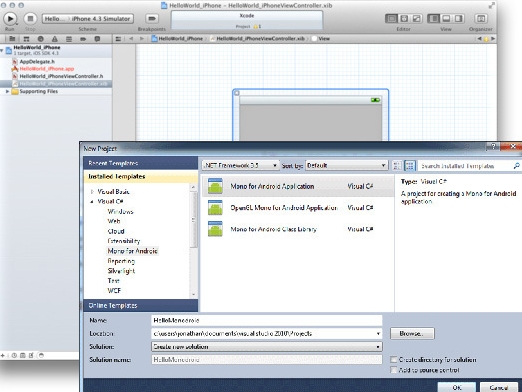Click the project warning indicator in activity viewer

257,26
